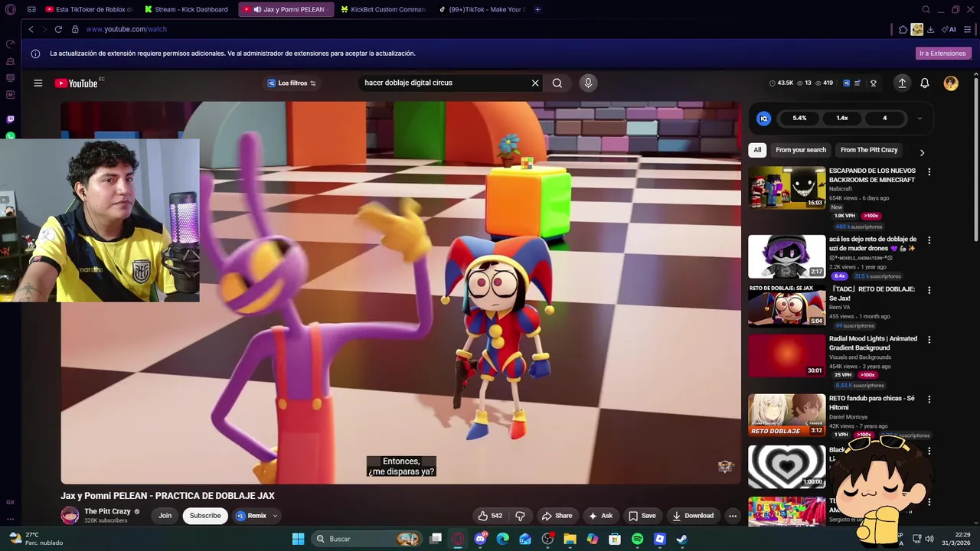
Task: Open the YouTube hamburger guide menu
Action: tap(38, 83)
